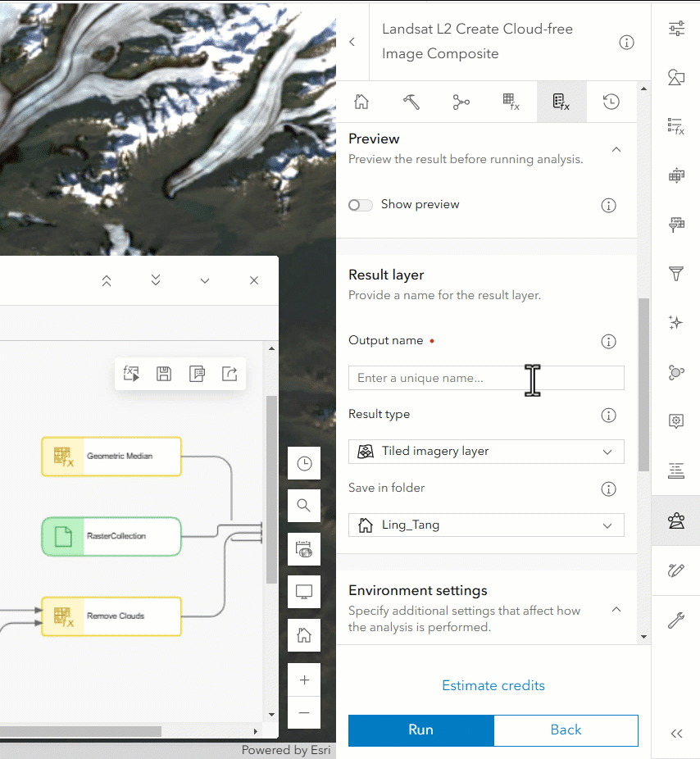Open the Tiled imagery layer dropdown
The width and height of the screenshot is (700, 759).
pyautogui.click(x=486, y=452)
